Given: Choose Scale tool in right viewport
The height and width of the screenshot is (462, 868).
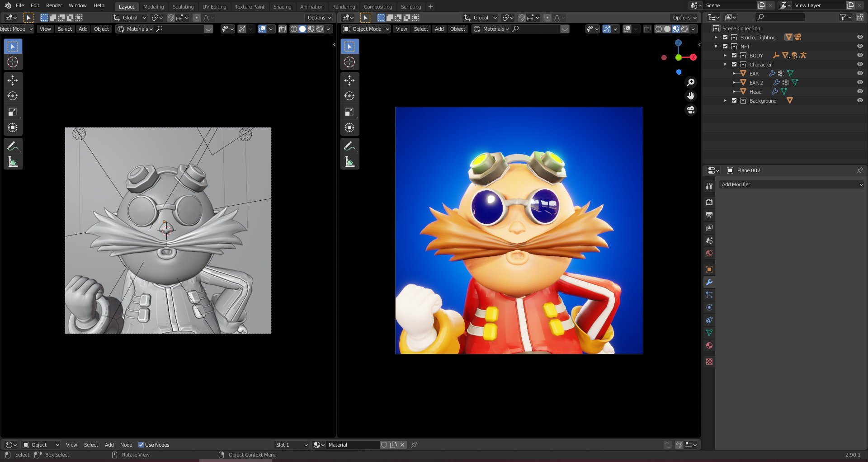Looking at the screenshot, I should 349,112.
